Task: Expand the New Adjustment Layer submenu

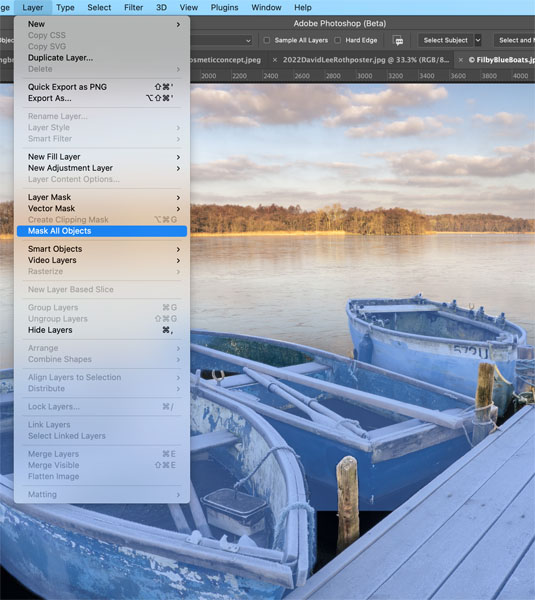Action: point(102,168)
